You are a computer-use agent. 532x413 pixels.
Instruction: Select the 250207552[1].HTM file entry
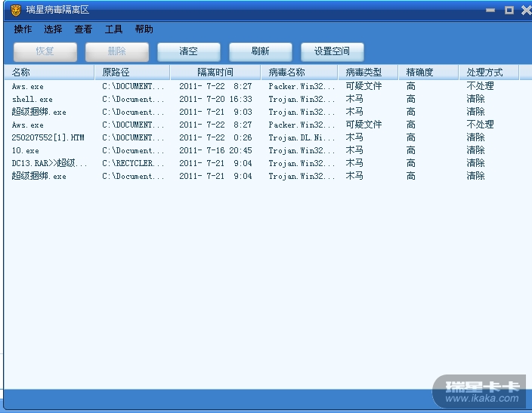[x=48, y=137]
